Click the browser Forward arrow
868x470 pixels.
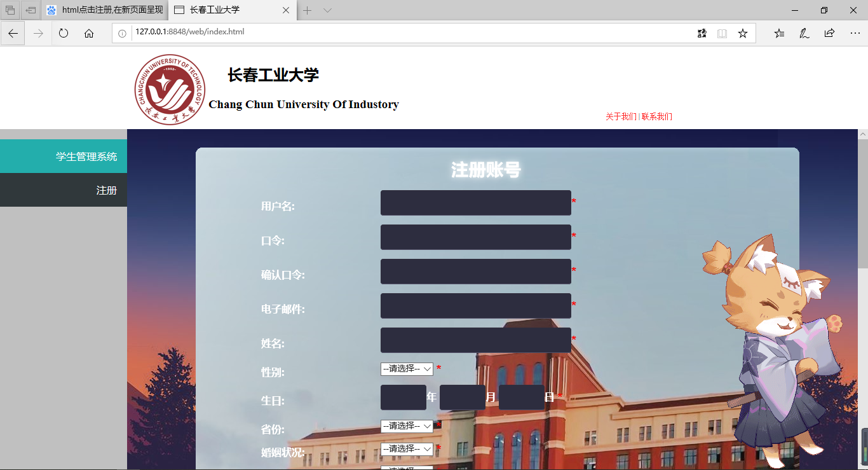(x=38, y=33)
